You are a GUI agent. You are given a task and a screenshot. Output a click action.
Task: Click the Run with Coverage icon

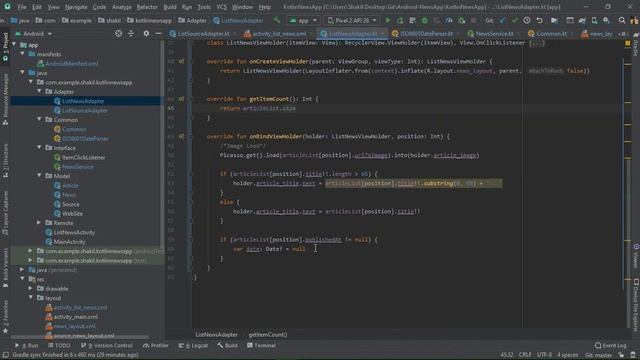[x=437, y=20]
